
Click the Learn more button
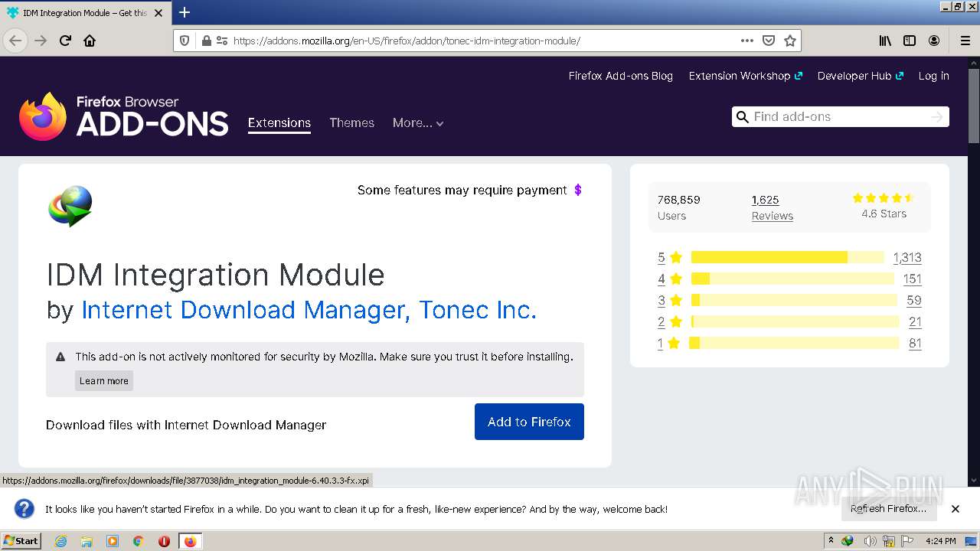(104, 380)
